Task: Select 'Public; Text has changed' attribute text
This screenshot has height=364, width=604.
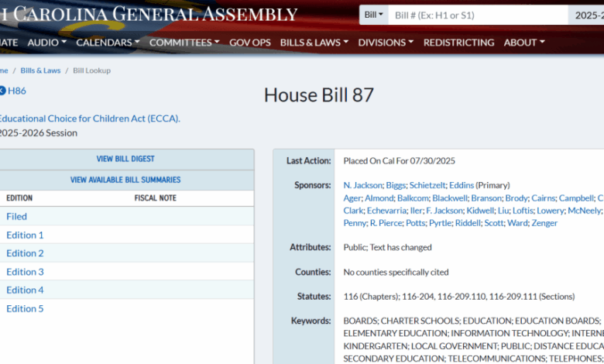Action: coord(387,247)
